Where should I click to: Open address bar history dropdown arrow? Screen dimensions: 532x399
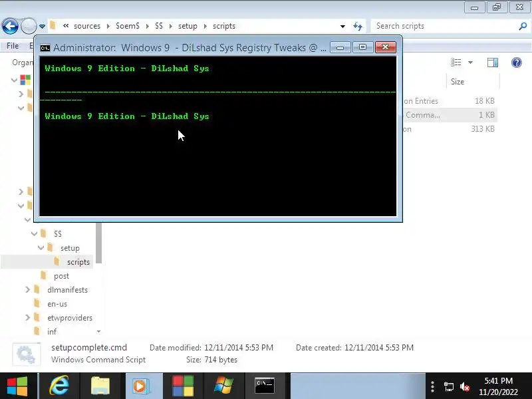click(x=342, y=26)
